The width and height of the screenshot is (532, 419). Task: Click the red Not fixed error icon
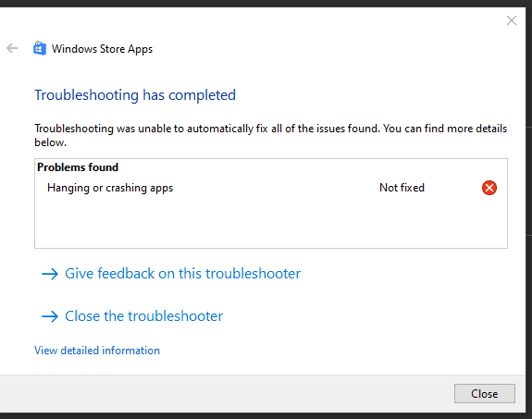click(x=489, y=188)
